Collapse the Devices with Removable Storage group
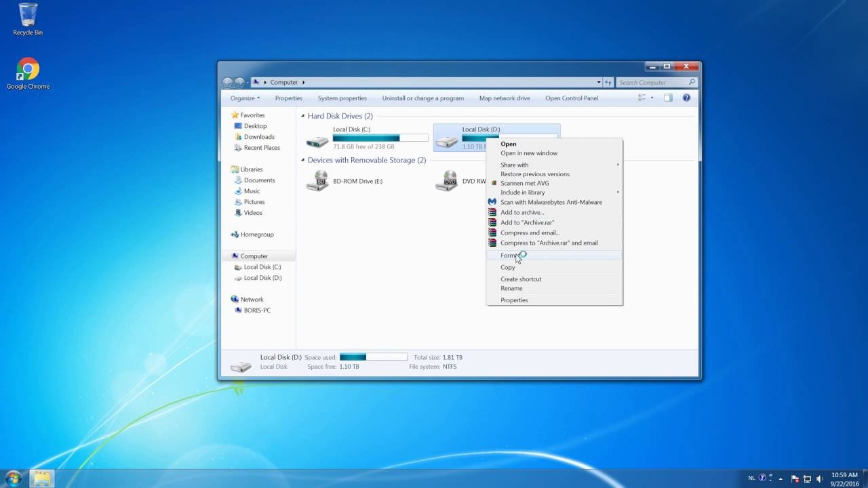The height and width of the screenshot is (488, 868). (x=302, y=160)
